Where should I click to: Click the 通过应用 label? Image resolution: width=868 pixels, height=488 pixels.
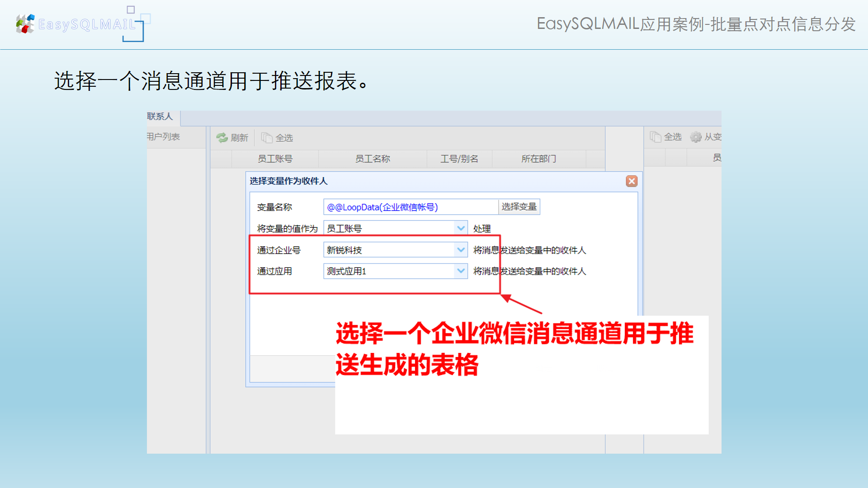coord(274,271)
